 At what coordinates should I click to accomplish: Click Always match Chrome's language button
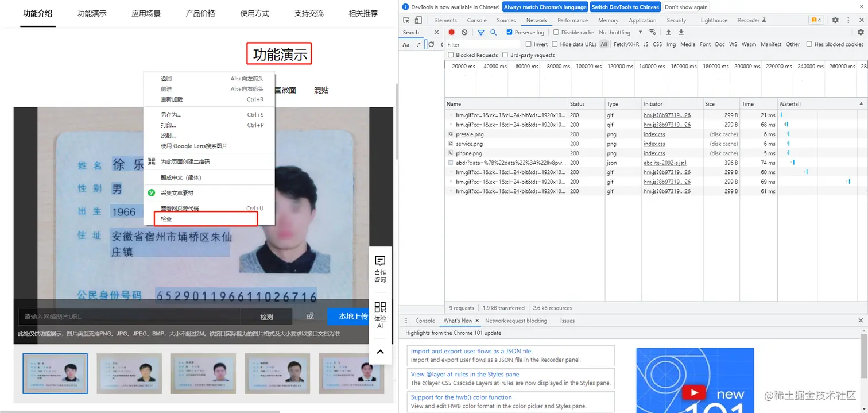coord(545,7)
